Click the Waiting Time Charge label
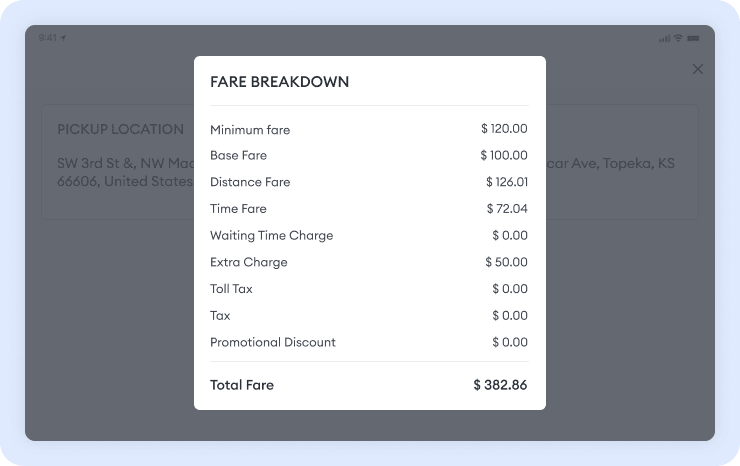740x466 pixels. 271,236
